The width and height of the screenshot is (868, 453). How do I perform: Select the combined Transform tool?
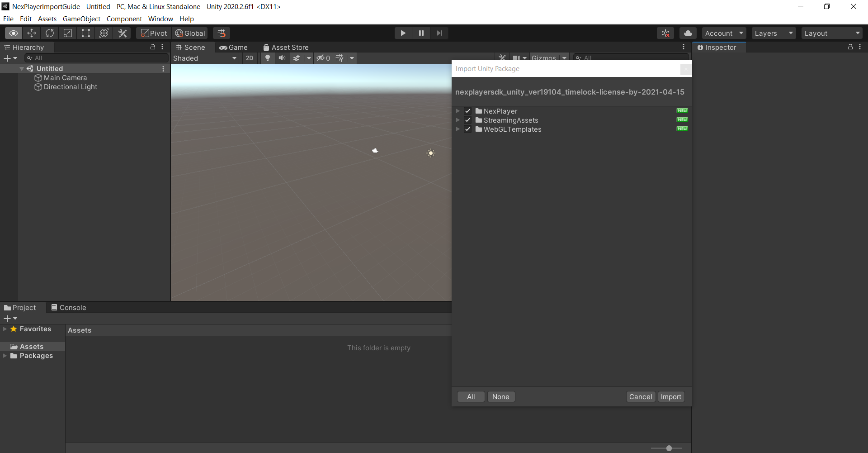[x=104, y=33]
